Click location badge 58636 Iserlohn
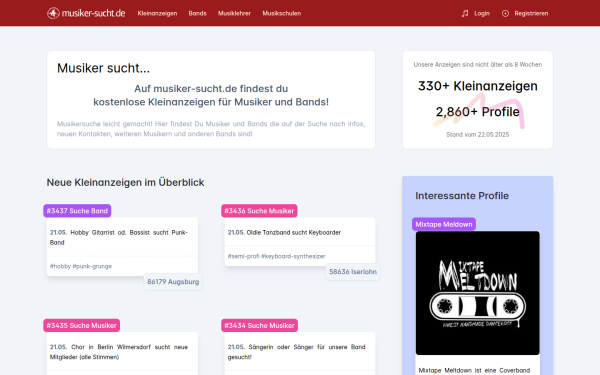Viewport: 600px width, 375px height. click(x=353, y=272)
